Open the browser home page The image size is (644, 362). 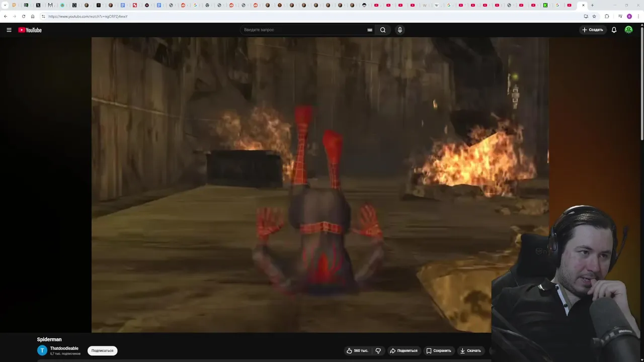click(x=33, y=16)
